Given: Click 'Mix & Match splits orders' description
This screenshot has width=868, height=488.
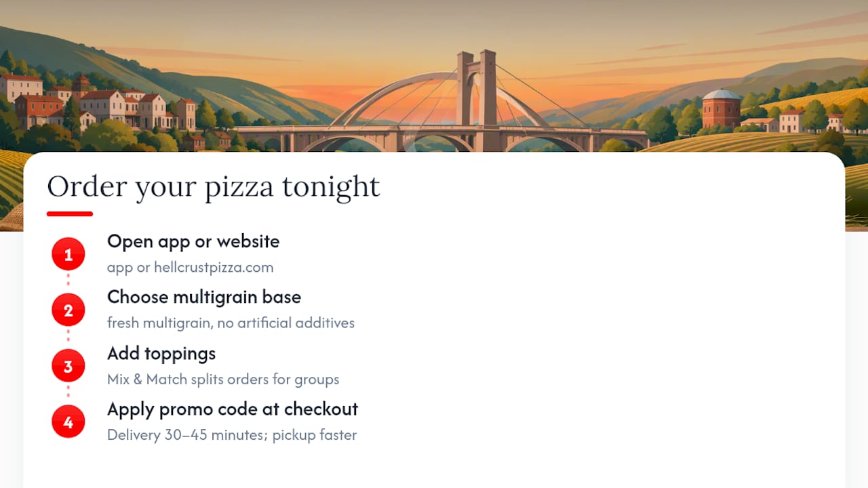Looking at the screenshot, I should point(223,379).
